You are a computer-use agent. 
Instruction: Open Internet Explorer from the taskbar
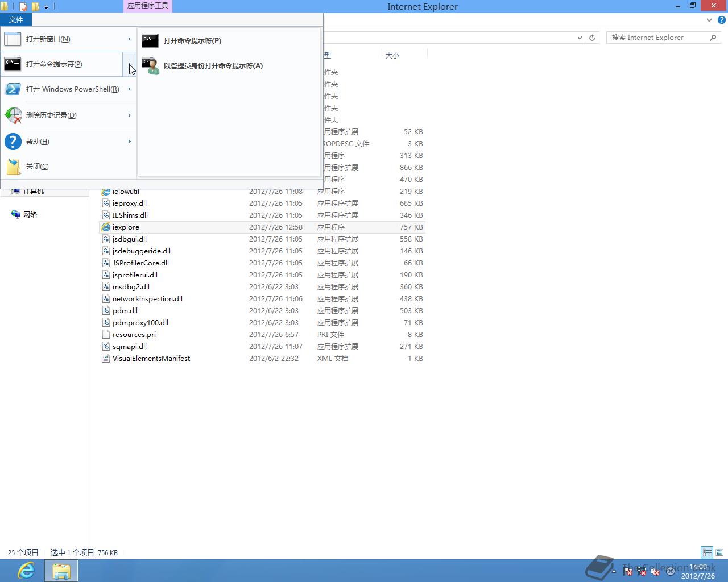point(26,570)
